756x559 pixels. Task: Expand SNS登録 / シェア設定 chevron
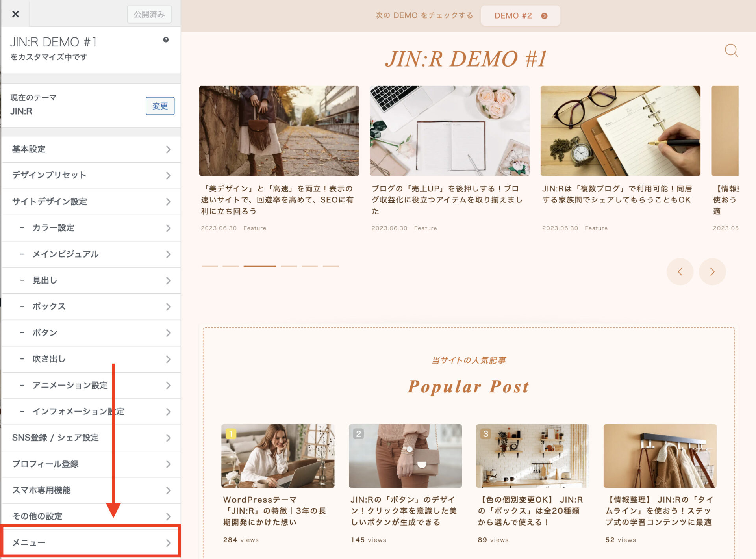point(168,438)
